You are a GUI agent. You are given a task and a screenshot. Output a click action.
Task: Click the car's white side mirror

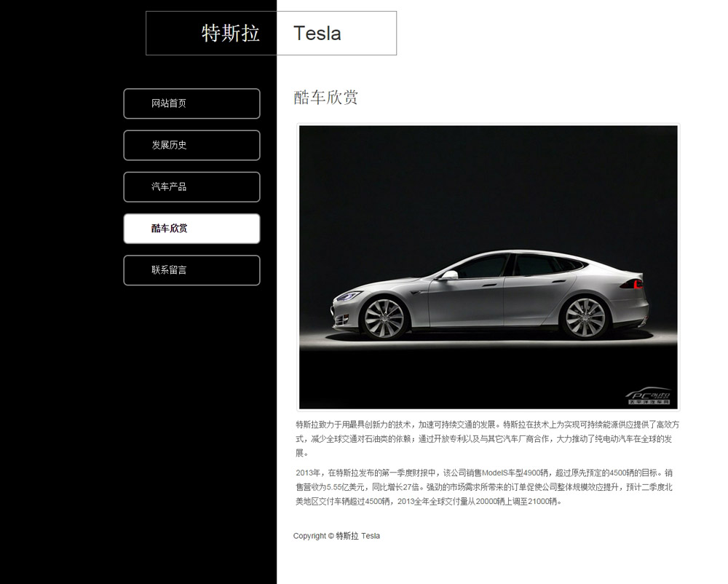[x=449, y=275]
